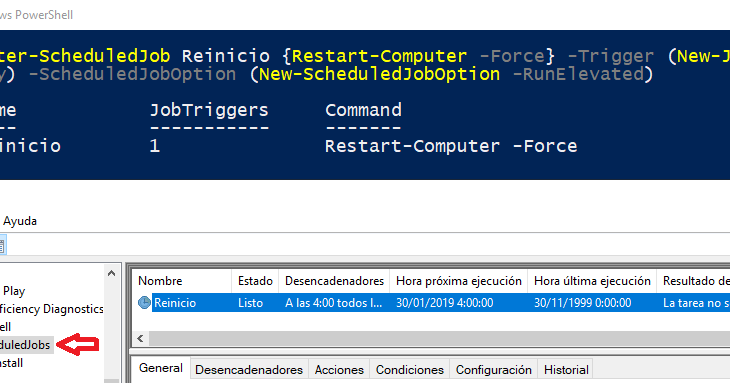Select the Play folder in tree
The height and width of the screenshot is (383, 730).
pos(14,291)
